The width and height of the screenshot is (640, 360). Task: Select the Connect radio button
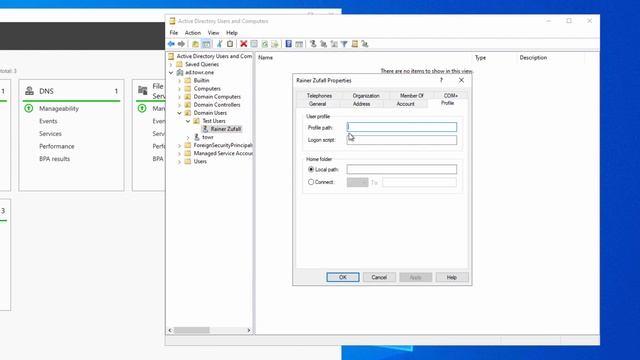pyautogui.click(x=311, y=182)
